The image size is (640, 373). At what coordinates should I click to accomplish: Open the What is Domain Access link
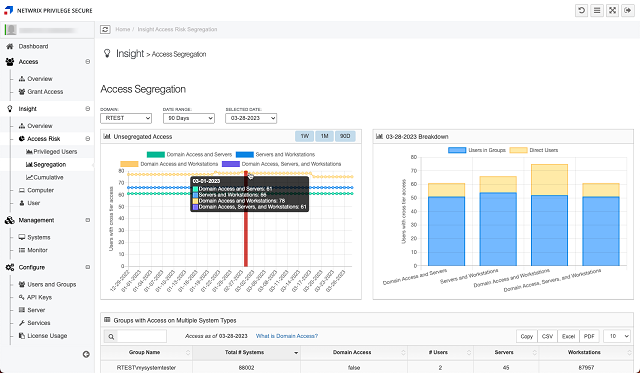(x=287, y=336)
